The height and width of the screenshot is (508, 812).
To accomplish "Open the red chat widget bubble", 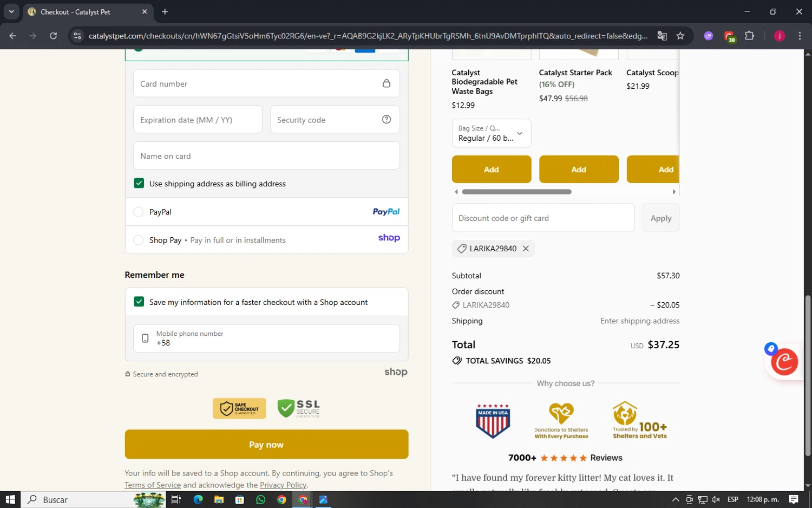I will click(784, 361).
